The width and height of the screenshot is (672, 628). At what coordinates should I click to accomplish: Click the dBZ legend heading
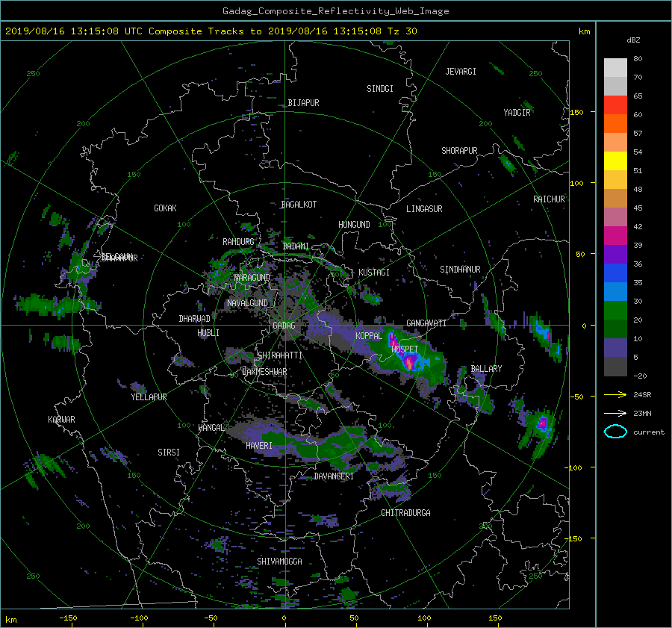(633, 40)
